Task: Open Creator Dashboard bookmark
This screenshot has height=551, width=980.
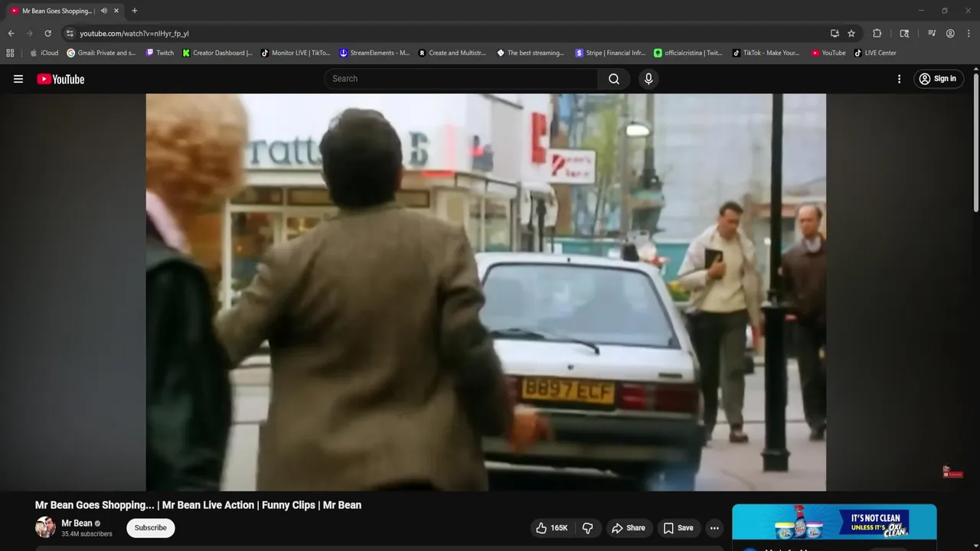Action: coord(217,53)
